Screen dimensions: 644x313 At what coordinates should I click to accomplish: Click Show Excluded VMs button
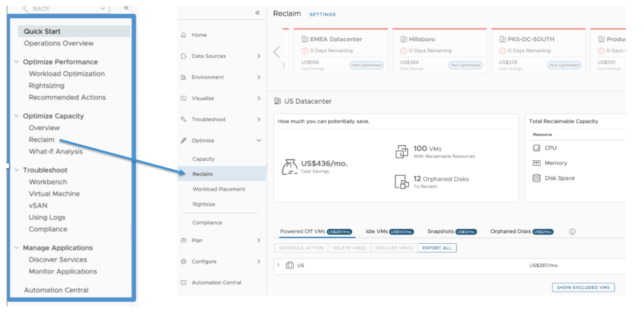[x=582, y=287]
